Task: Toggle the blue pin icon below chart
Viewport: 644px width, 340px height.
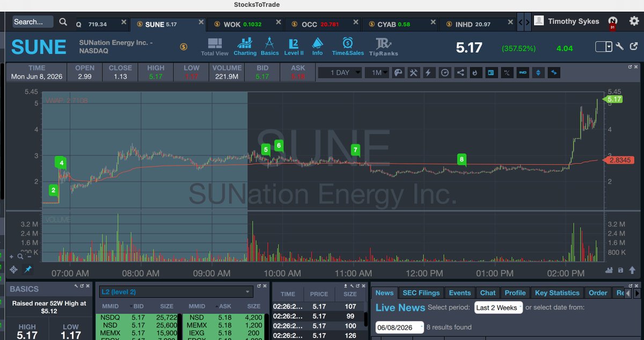Action: click(28, 269)
